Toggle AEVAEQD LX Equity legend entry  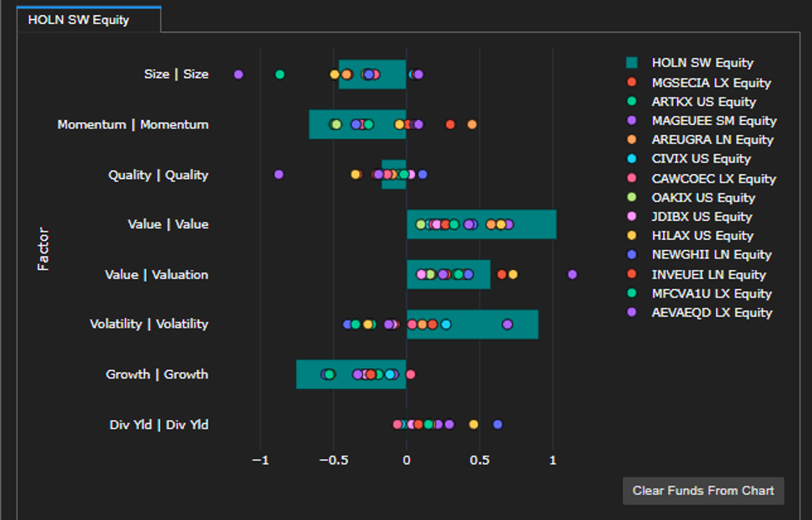click(x=699, y=312)
